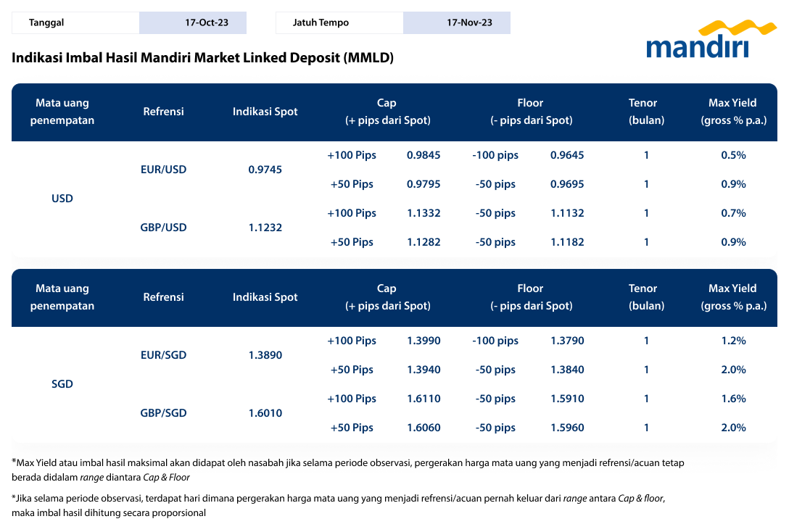789x532 pixels.
Task: Click cap value 1.6110
Action: (424, 399)
